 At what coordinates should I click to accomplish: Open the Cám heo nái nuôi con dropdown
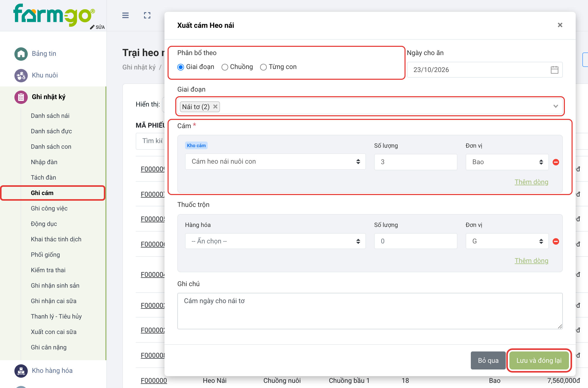275,162
